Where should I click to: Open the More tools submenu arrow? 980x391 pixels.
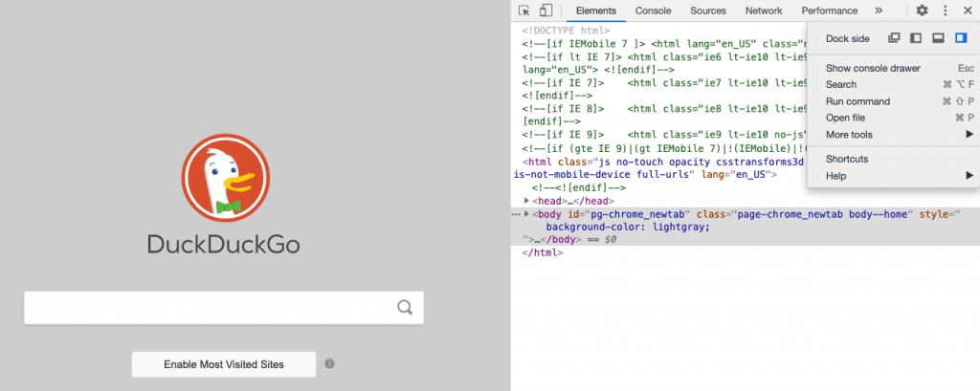coord(969,134)
